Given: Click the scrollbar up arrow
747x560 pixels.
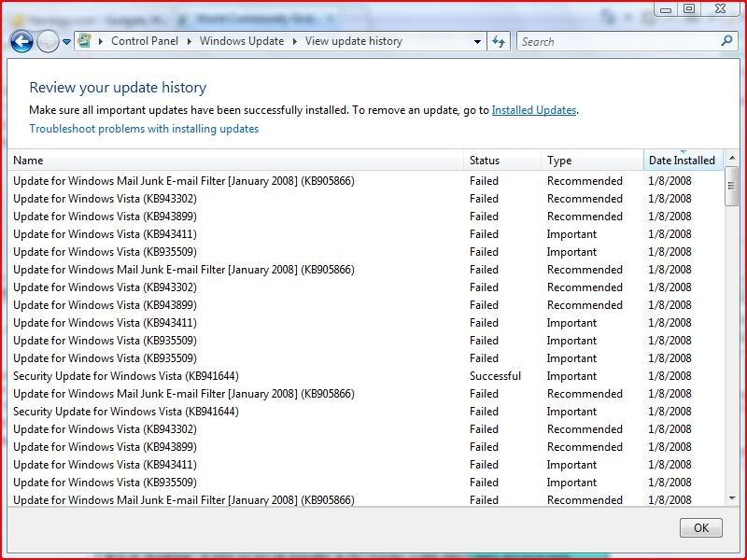Looking at the screenshot, I should [731, 159].
